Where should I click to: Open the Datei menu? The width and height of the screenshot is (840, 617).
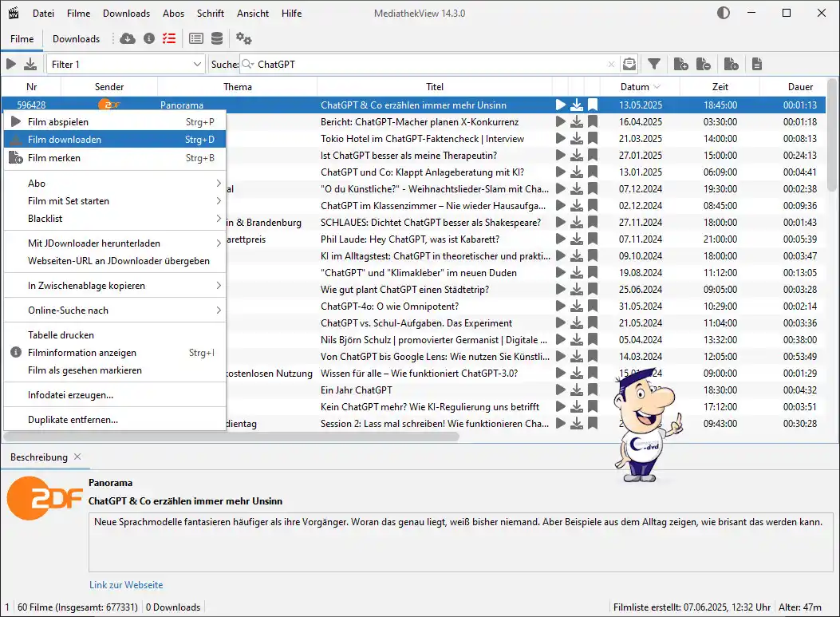43,14
